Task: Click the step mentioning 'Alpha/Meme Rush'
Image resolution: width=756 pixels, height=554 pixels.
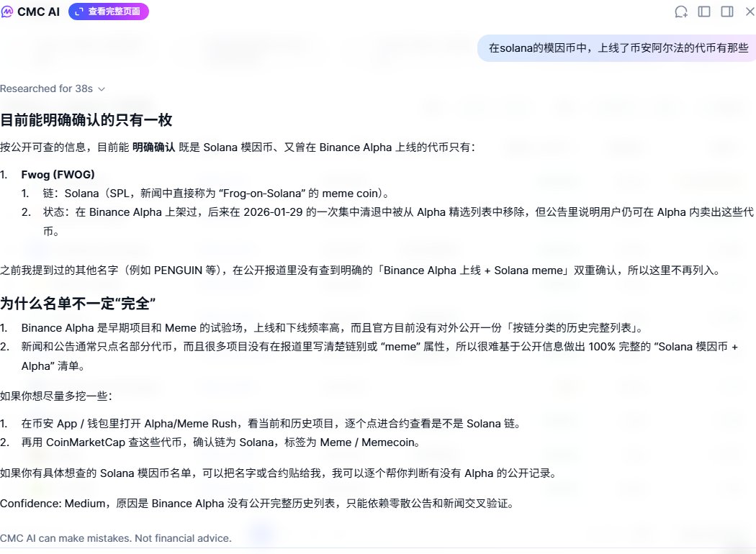Action: 271,424
